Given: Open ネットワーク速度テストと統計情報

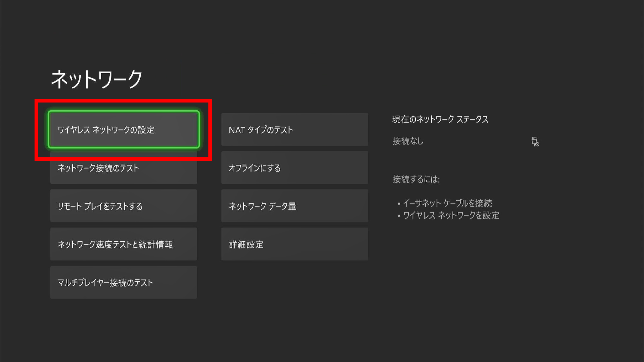Looking at the screenshot, I should 124,244.
